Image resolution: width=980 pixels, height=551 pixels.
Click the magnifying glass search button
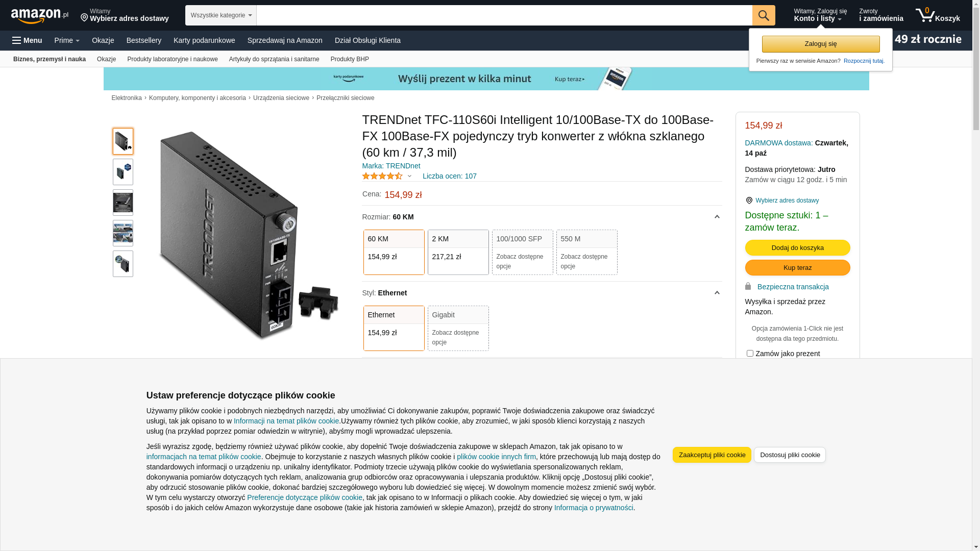763,15
